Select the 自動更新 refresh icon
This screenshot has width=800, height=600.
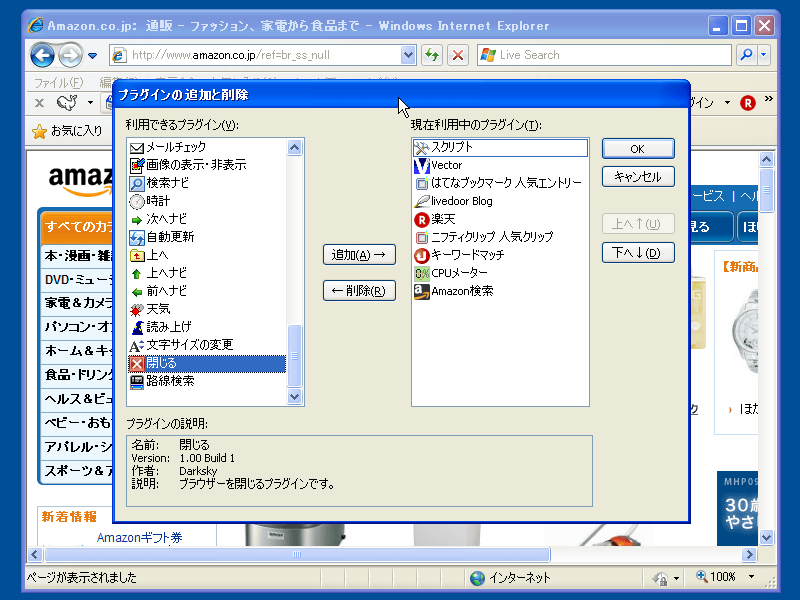tap(137, 237)
